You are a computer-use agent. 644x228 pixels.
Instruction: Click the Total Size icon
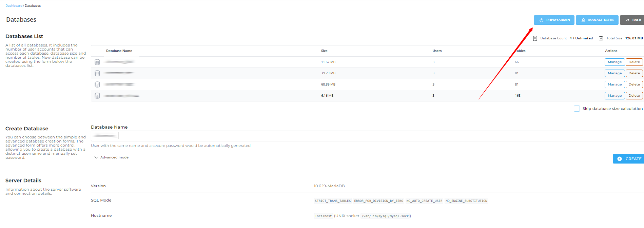pyautogui.click(x=601, y=38)
